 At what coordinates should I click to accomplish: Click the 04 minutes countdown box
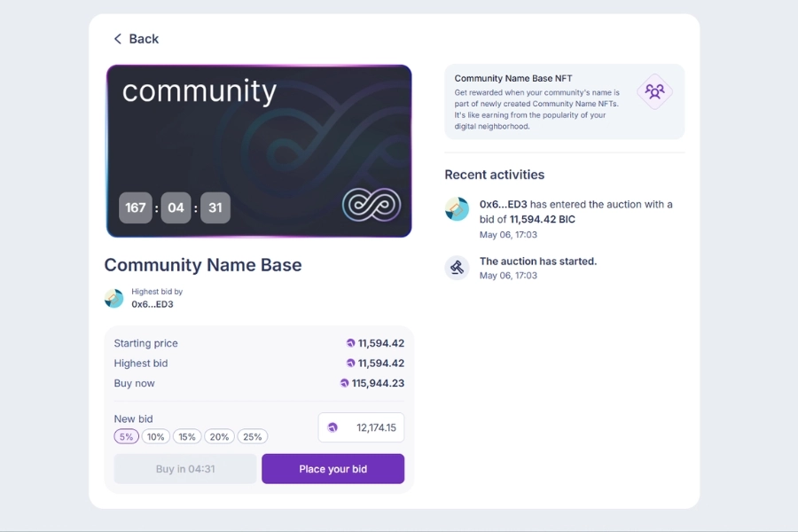point(176,207)
